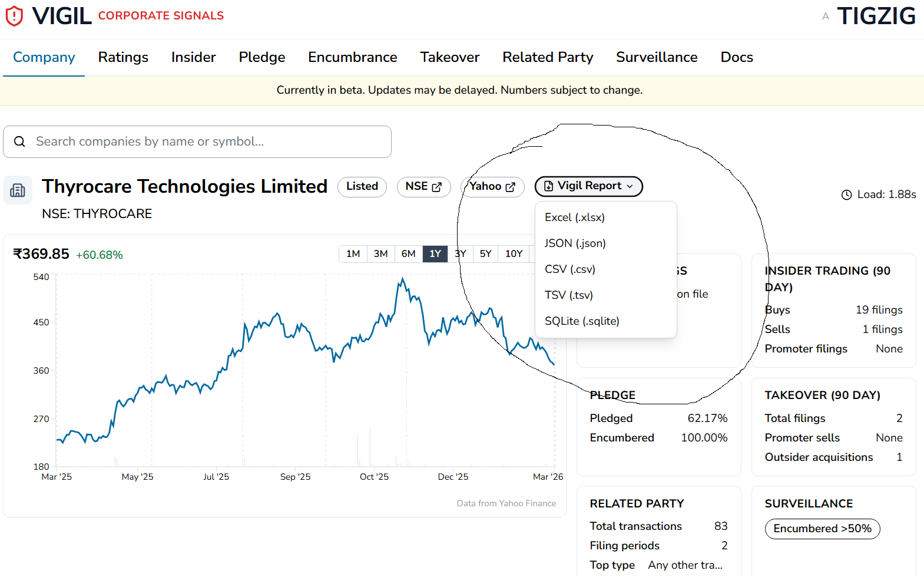Click the search magnifier icon

[19, 141]
